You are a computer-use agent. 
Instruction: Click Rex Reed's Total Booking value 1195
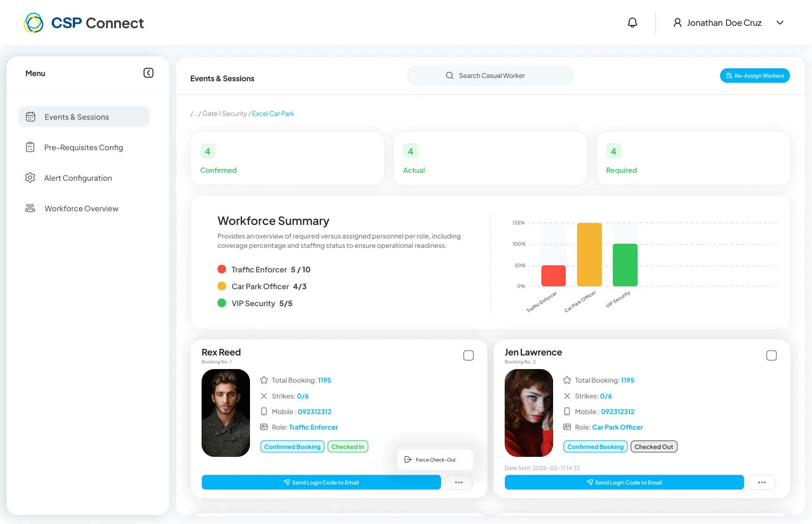click(325, 380)
